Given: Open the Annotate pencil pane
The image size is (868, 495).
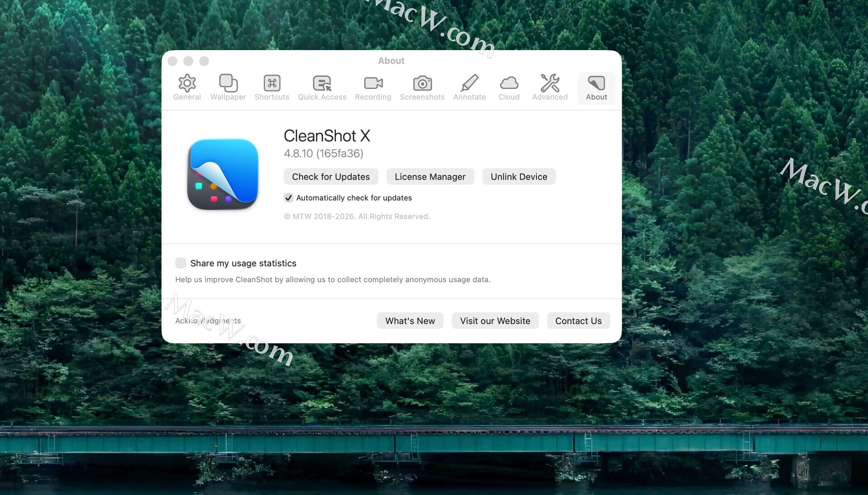Looking at the screenshot, I should (469, 88).
